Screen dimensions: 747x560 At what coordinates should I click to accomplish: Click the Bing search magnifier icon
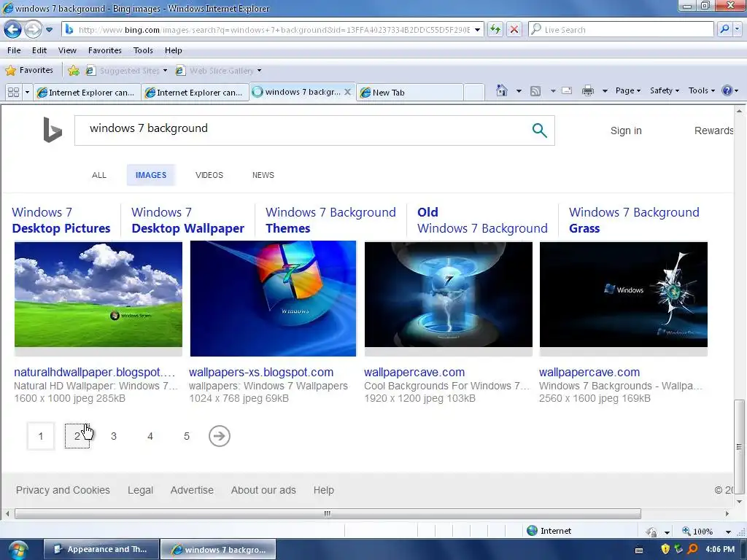point(539,130)
